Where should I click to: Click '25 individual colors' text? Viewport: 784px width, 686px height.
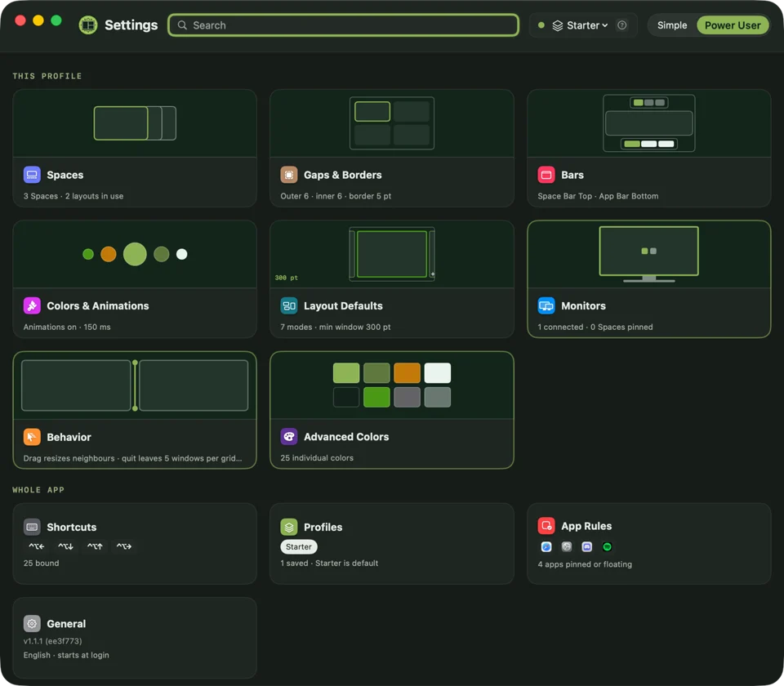(x=317, y=458)
